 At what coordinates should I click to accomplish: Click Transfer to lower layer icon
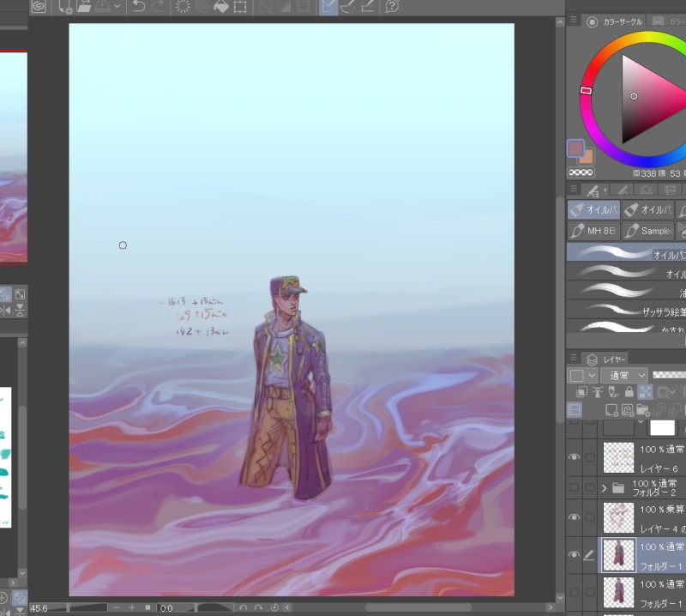(x=659, y=410)
